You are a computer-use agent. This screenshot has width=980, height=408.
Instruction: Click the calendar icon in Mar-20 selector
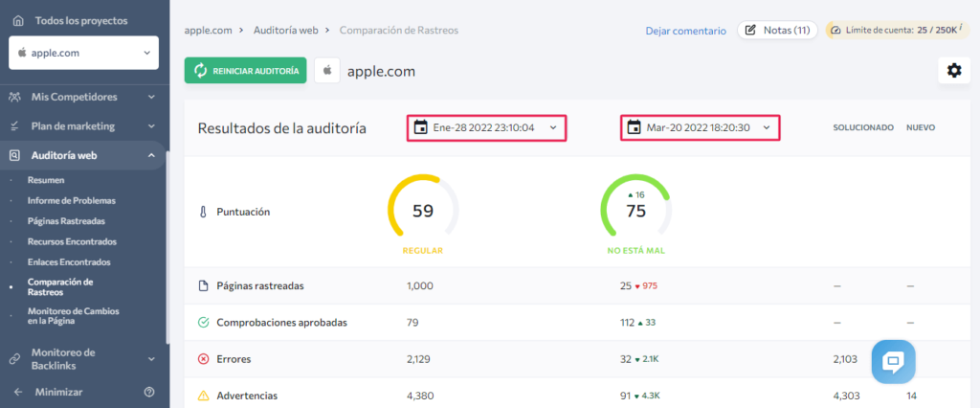tap(635, 127)
